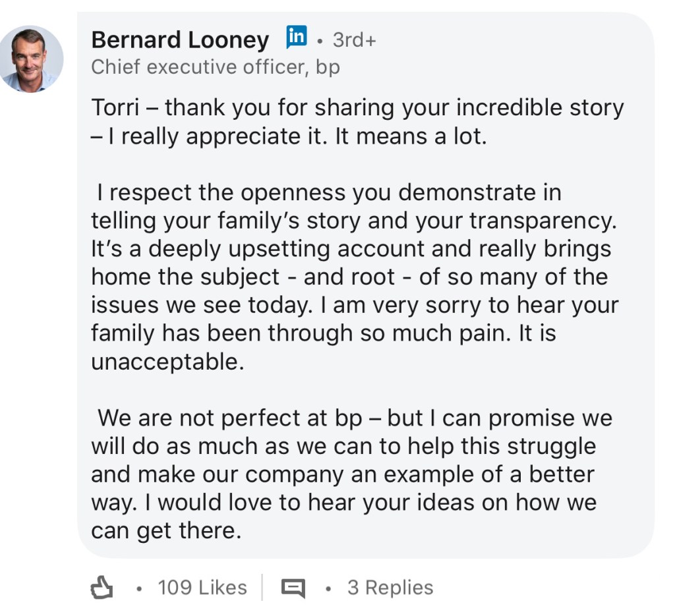Viewport: 675px width, 616px height.
Task: Click the line "We are not perfect at bp"
Action: click(x=237, y=418)
